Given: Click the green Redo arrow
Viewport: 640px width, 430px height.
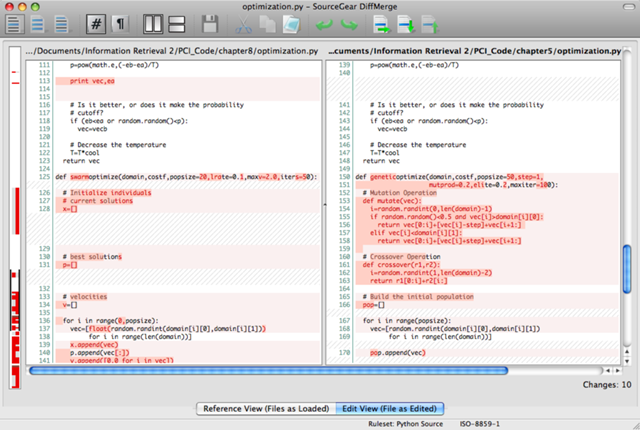Looking at the screenshot, I should coord(347,23).
